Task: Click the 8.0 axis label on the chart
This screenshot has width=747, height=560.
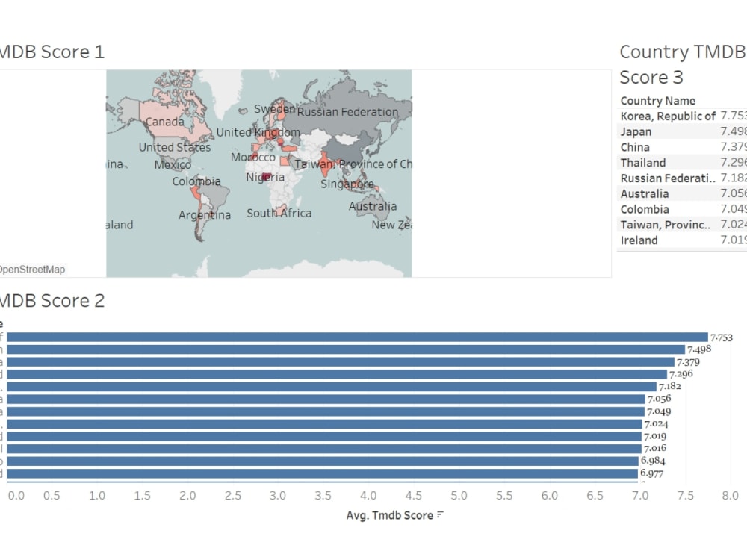Action: (729, 495)
